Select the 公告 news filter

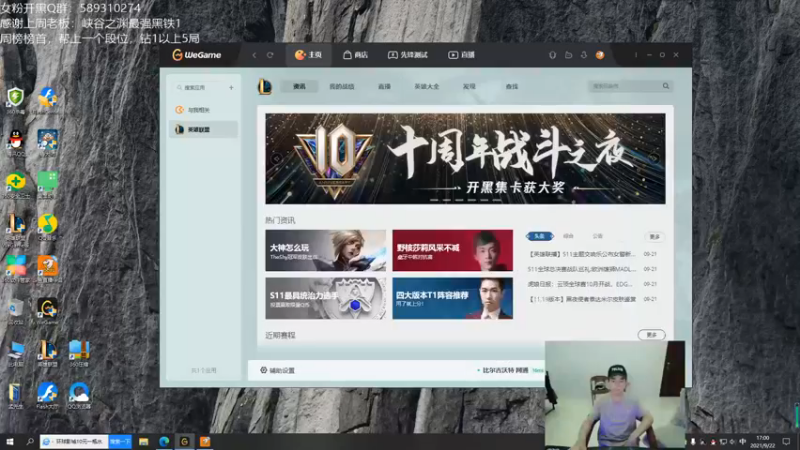point(597,236)
